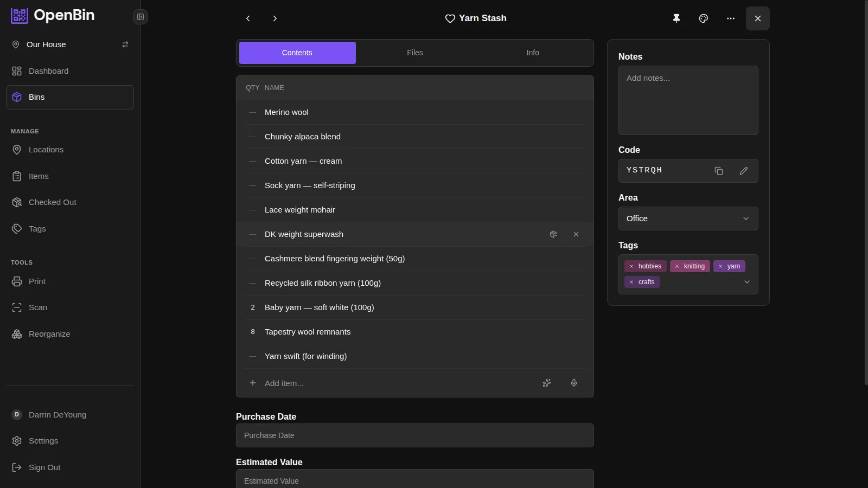Edit the bin code with pencil icon
This screenshot has width=868, height=488.
tap(744, 171)
